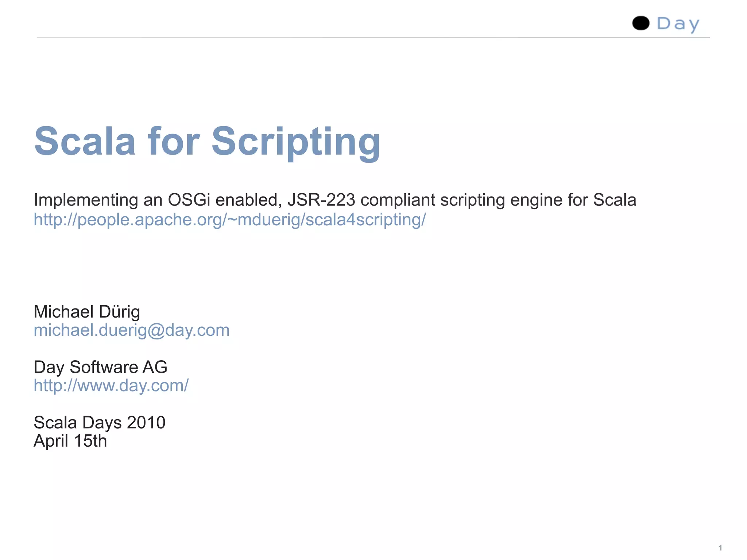Click the "~mduerig" part of the Apache URL

(264, 220)
